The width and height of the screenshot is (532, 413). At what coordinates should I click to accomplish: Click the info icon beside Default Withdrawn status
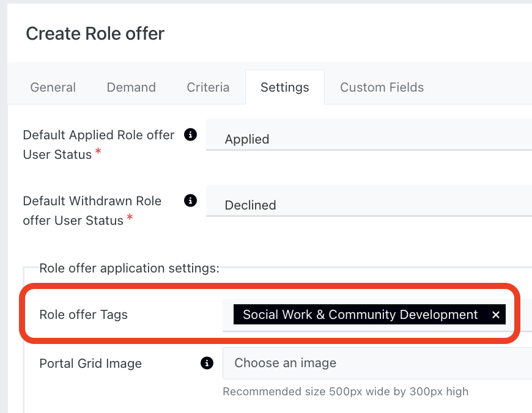(191, 200)
